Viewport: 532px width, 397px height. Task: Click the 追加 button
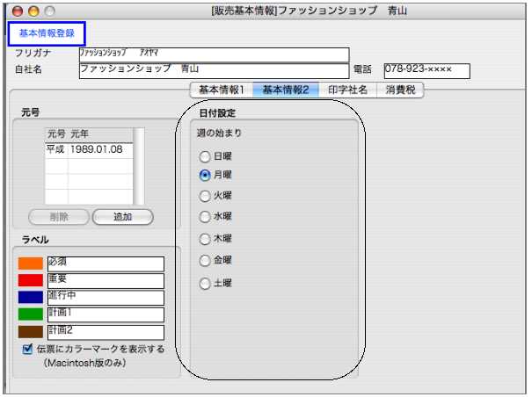(x=122, y=216)
